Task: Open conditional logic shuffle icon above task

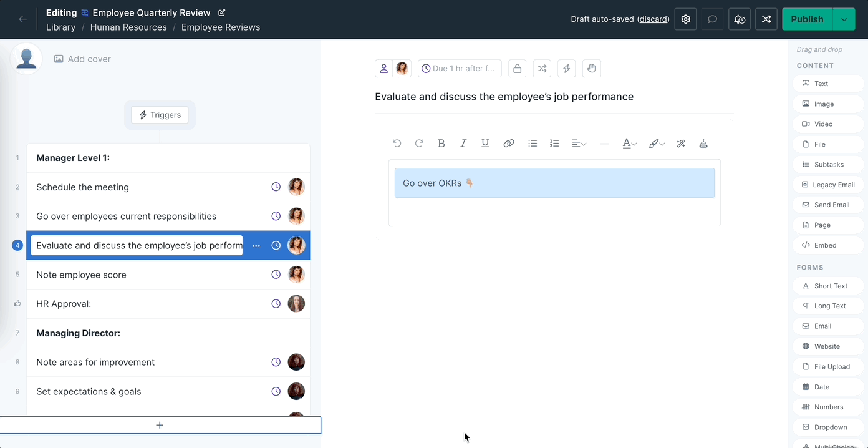Action: (542, 69)
